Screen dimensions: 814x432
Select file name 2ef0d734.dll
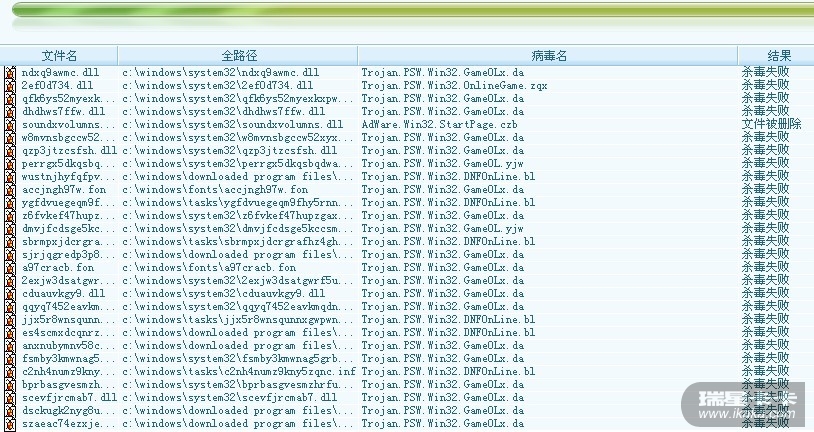(x=57, y=86)
